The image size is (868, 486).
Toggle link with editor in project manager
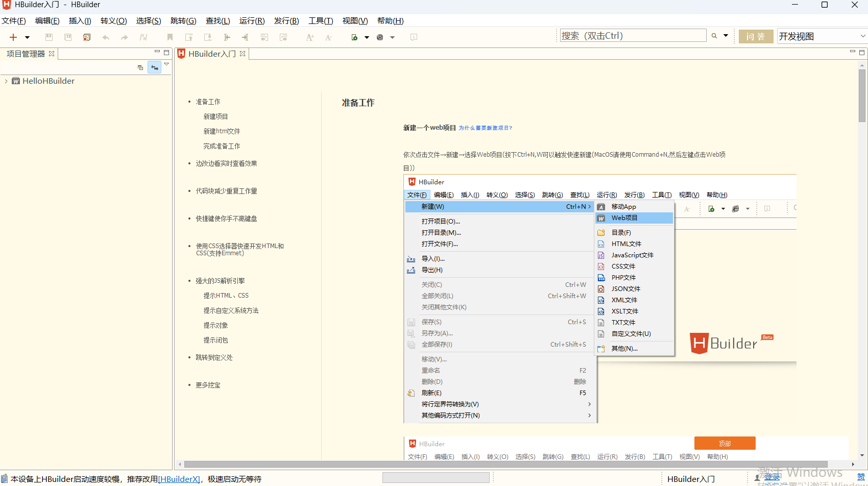click(x=154, y=67)
